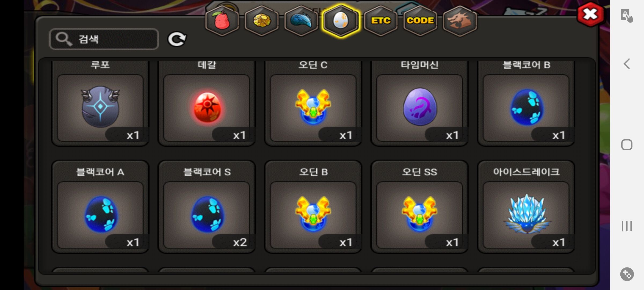This screenshot has width=644, height=290.
Task: Open the ETC tab
Action: click(x=380, y=21)
